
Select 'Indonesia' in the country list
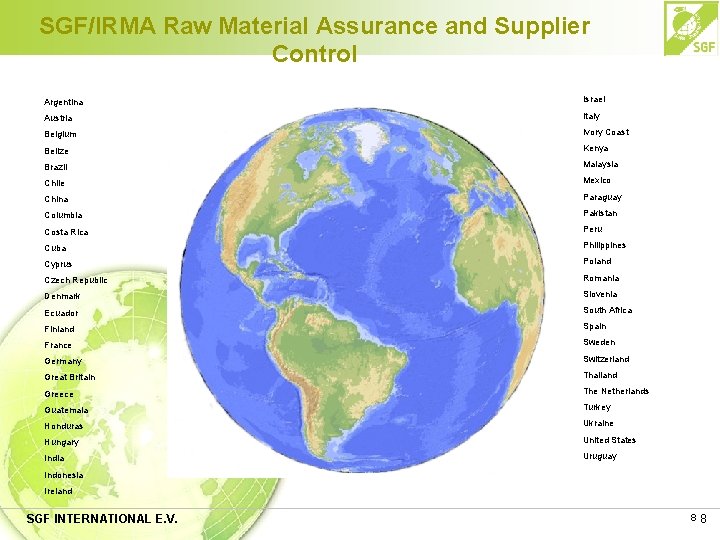[x=63, y=475]
